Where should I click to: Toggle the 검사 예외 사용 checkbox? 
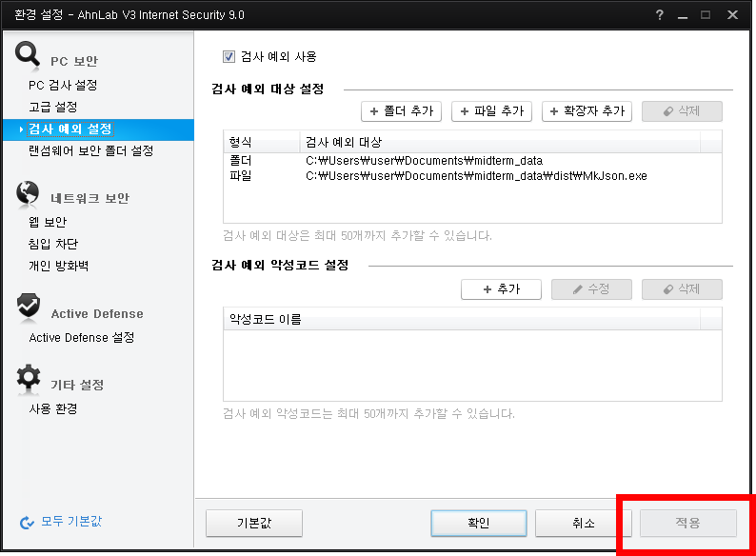click(229, 57)
